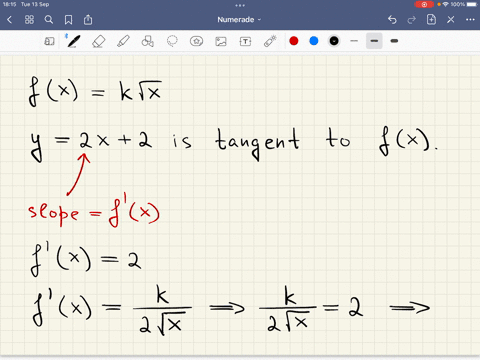Choose the red pen color
This screenshot has width=480, height=360.
click(x=294, y=41)
